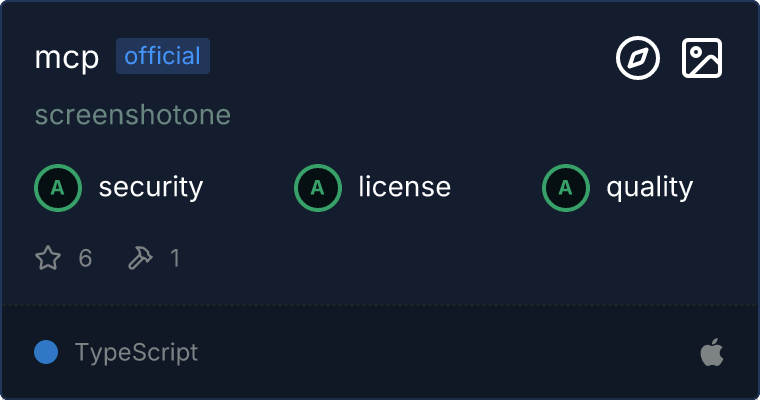
Task: Click the footer space between TypeScript and Apple
Action: tap(450, 352)
